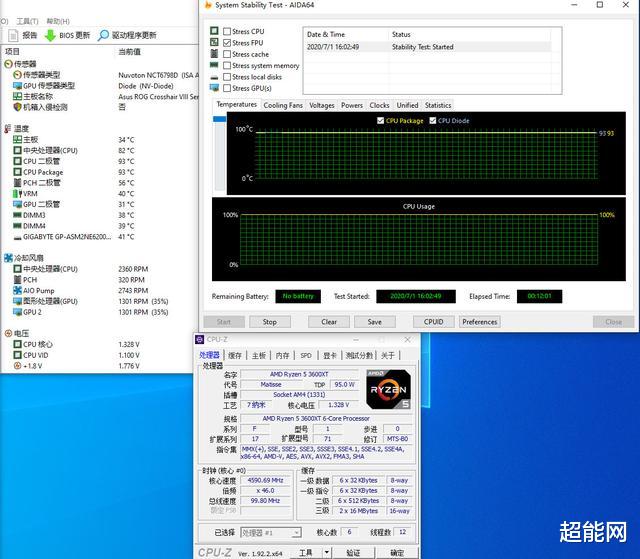Viewport: 640px width, 559px height.
Task: Click the Stress GPU(s) monitor icon
Action: (214, 88)
